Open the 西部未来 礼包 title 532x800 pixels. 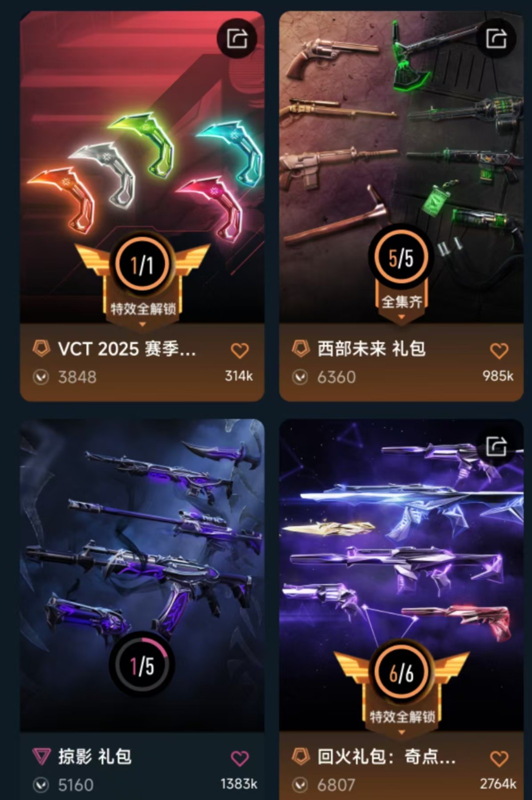click(x=371, y=349)
